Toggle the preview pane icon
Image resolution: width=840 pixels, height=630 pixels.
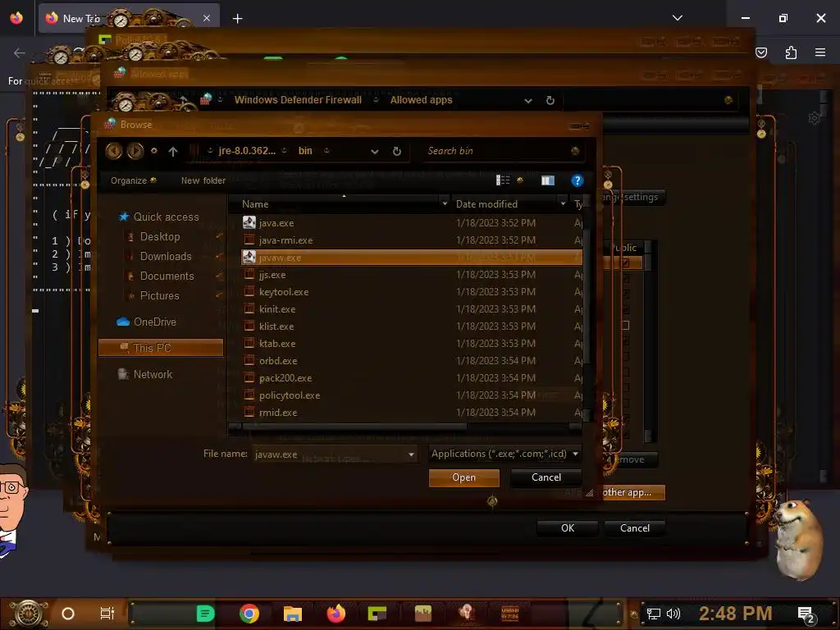(547, 180)
